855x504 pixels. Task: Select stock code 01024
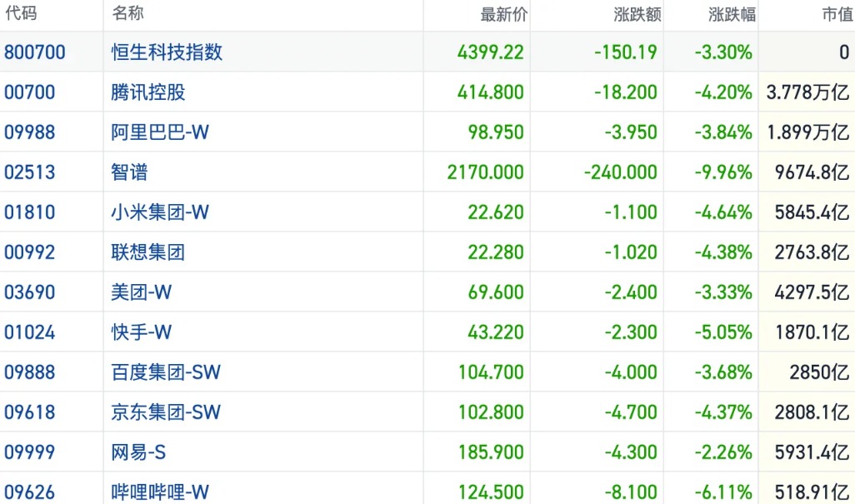[x=29, y=332]
